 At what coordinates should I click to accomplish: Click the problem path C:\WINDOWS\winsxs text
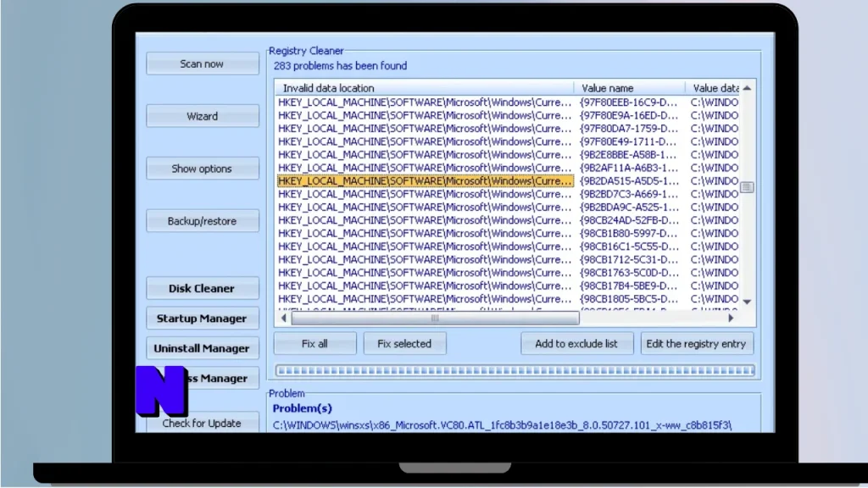tap(502, 425)
